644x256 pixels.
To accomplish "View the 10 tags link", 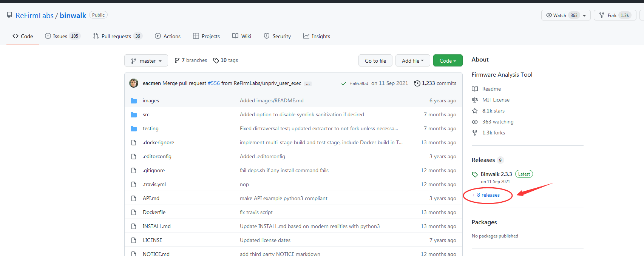I will [x=225, y=60].
